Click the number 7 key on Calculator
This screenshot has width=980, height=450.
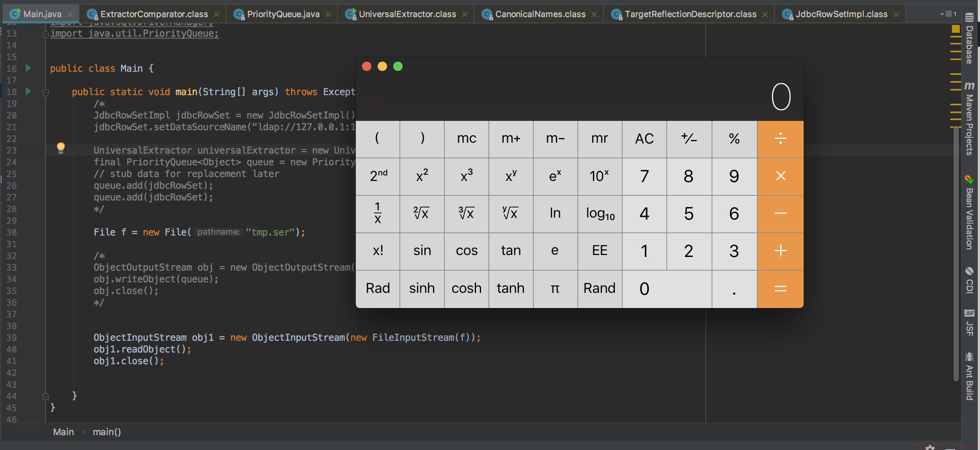(x=644, y=176)
